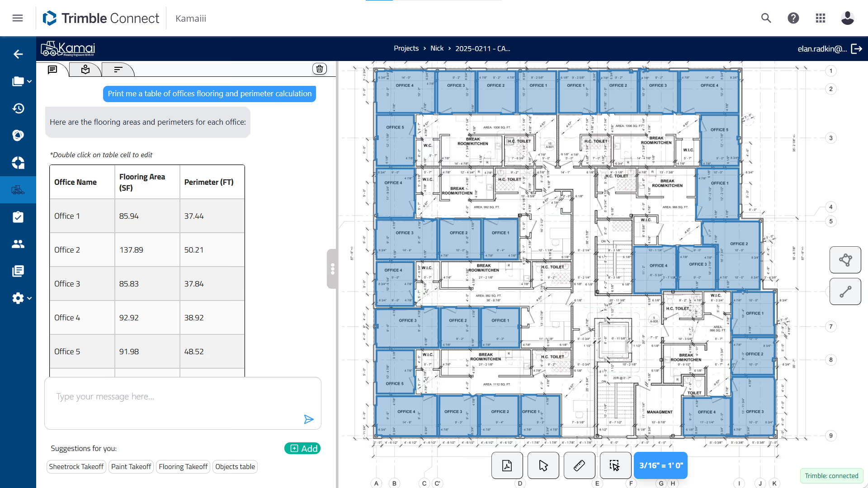
Task: Select the polygon drawing tool
Action: tap(845, 260)
